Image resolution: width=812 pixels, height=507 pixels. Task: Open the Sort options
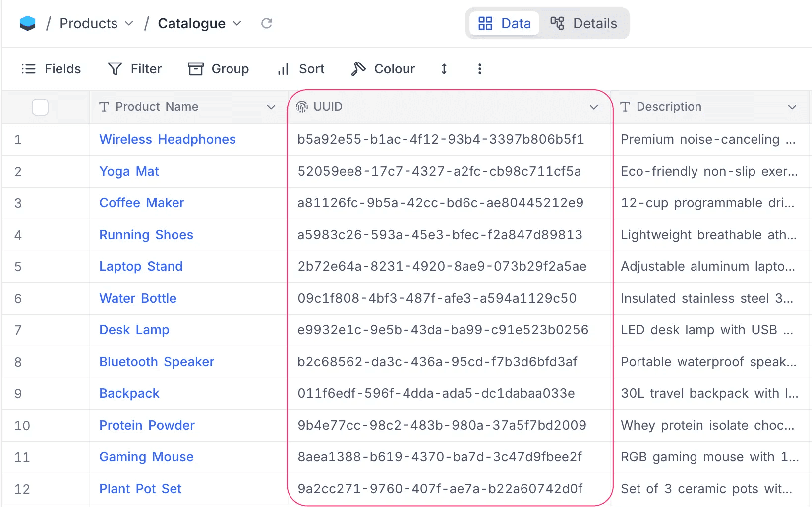(x=300, y=69)
